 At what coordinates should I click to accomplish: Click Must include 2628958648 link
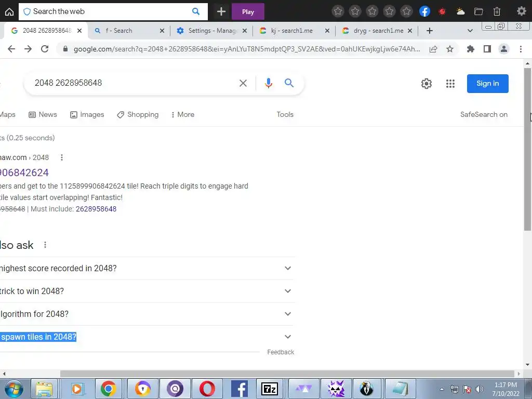click(96, 209)
